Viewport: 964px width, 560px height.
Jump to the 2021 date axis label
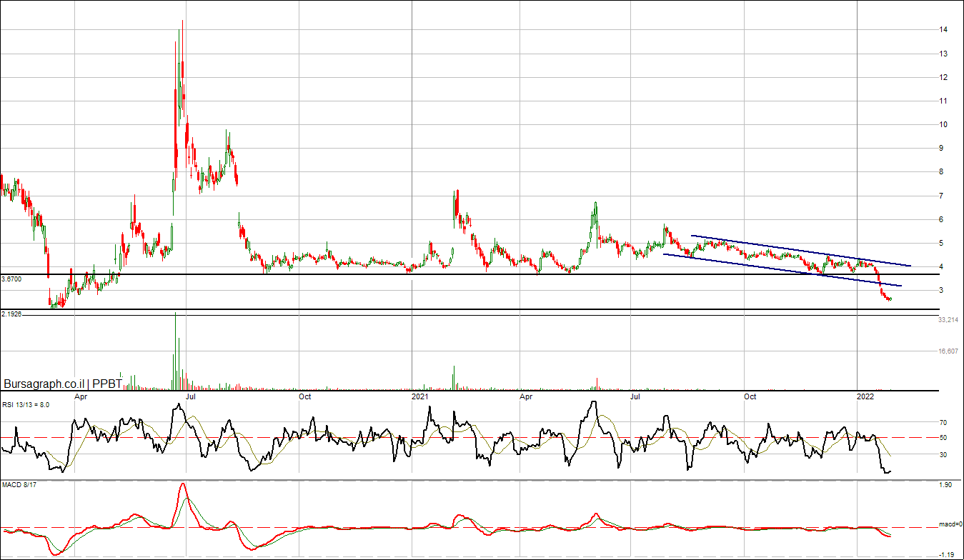(420, 396)
